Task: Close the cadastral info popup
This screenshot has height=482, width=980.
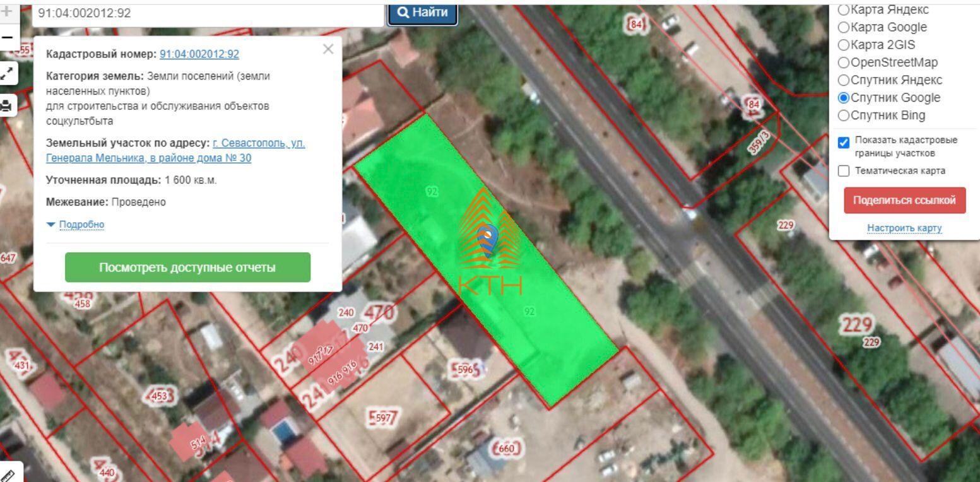Action: [328, 49]
